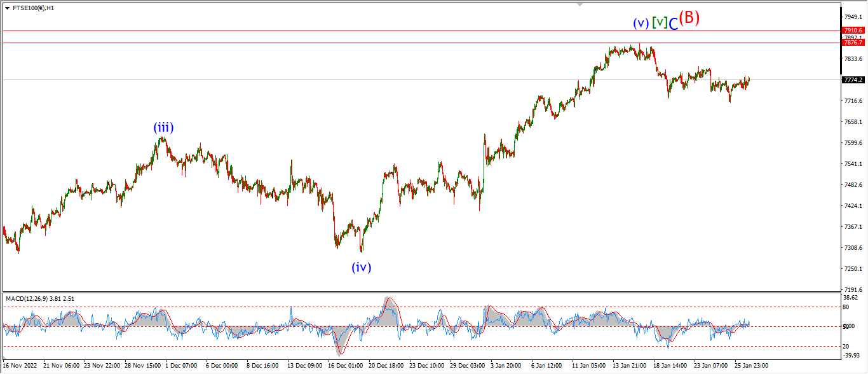Click the -39.93 MACD scale value
The image size is (868, 374).
[x=851, y=356]
